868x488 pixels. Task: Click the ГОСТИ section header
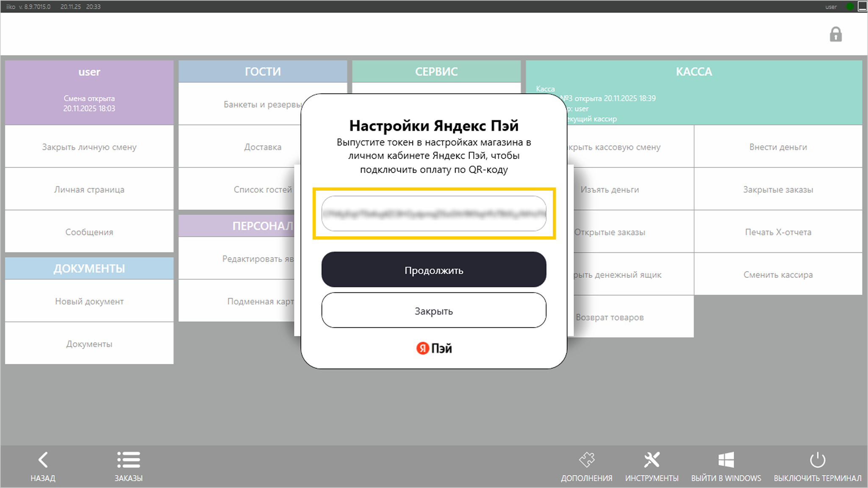[263, 71]
